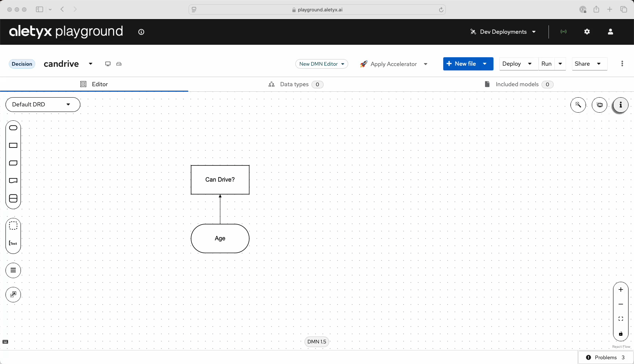Select the Decision Service node tool

coord(13,199)
